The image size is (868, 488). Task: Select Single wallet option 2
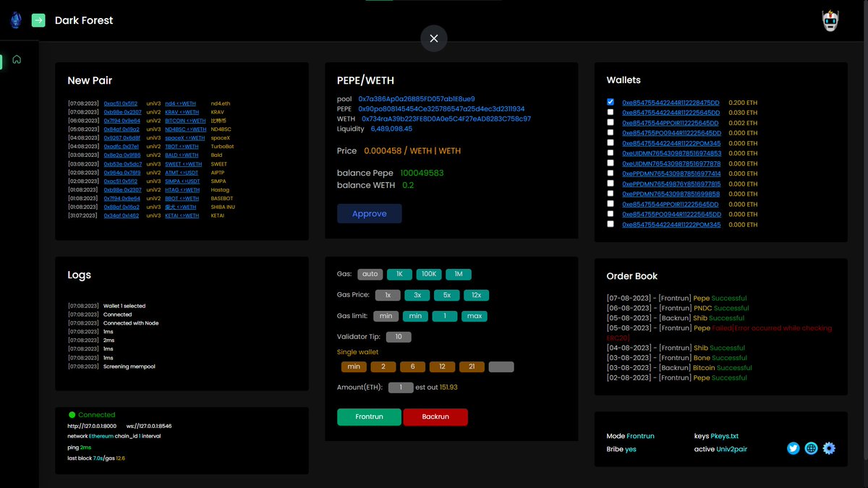[383, 367]
